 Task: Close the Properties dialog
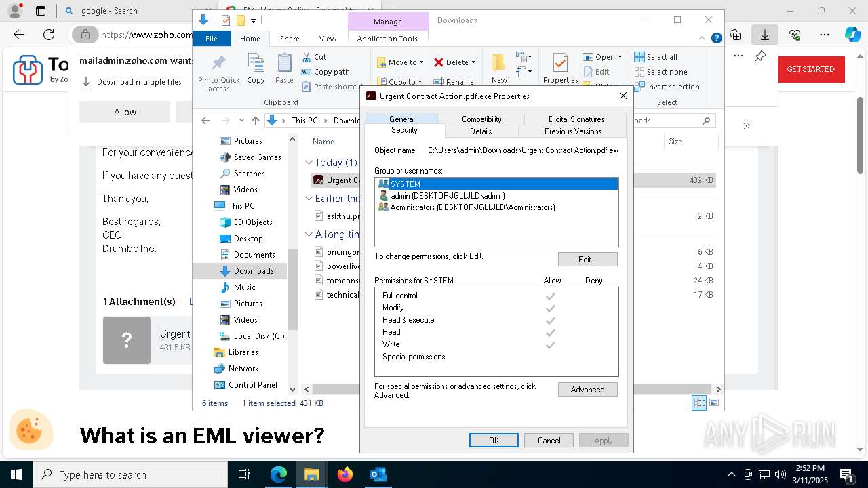coord(623,96)
